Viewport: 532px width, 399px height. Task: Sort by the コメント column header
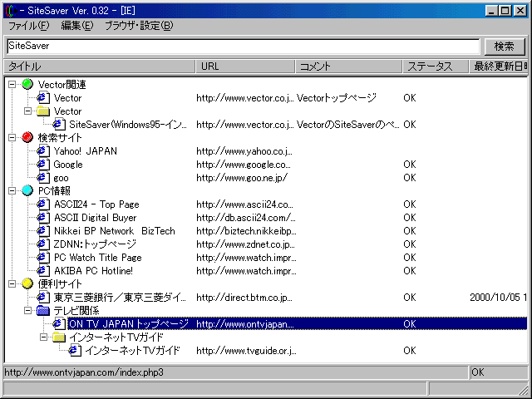click(348, 66)
